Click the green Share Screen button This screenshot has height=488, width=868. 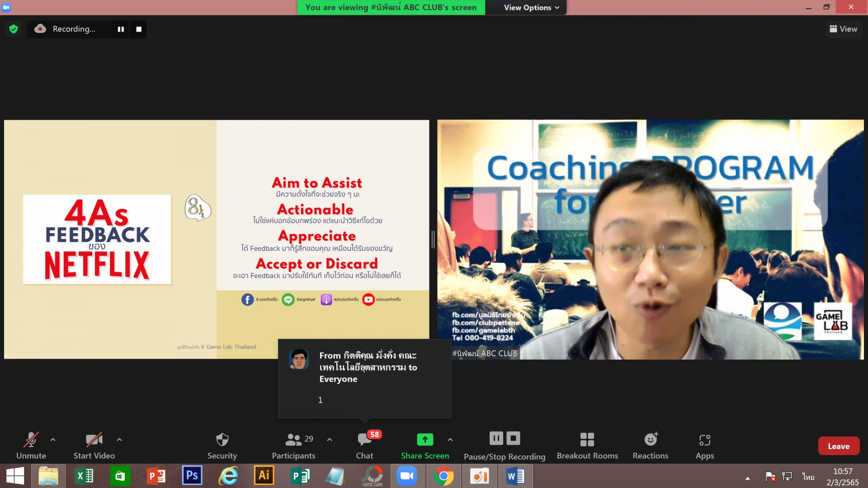(425, 446)
